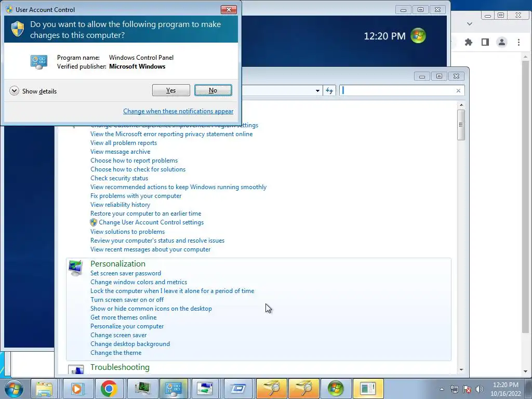Click the refresh button by the address bar
Screen dimensions: 532x399
pyautogui.click(x=329, y=90)
